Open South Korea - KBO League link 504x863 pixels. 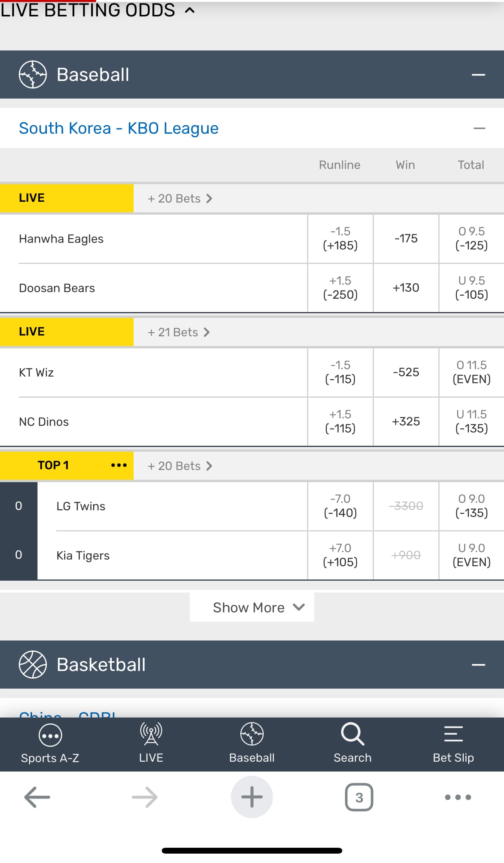[x=119, y=128]
